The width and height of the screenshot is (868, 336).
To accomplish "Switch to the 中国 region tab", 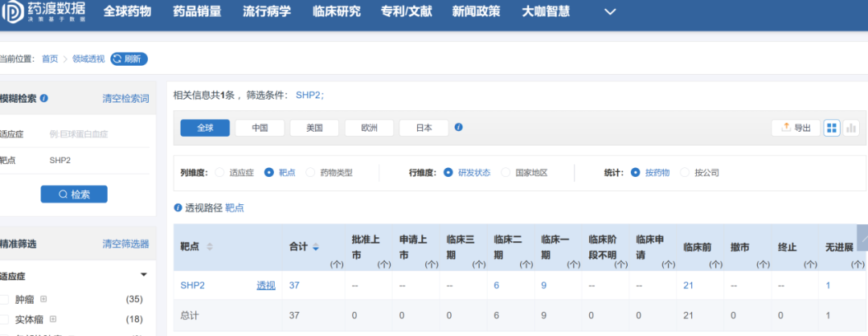I will pyautogui.click(x=260, y=128).
